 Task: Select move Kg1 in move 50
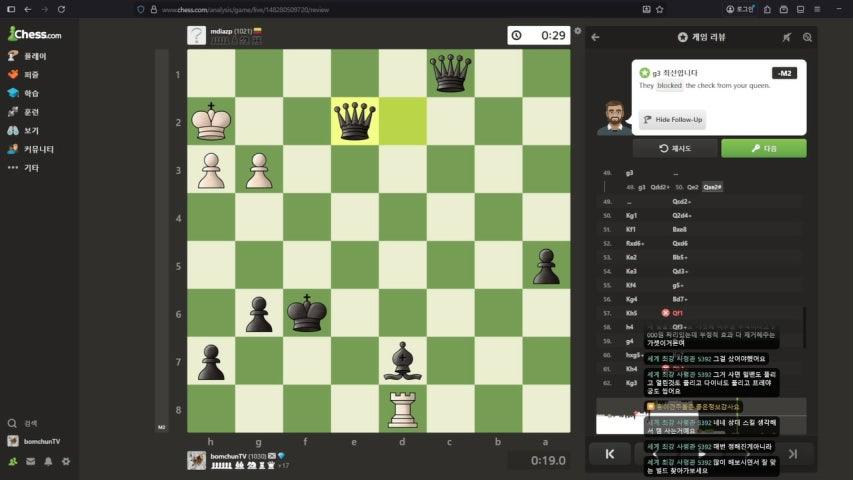pyautogui.click(x=631, y=216)
